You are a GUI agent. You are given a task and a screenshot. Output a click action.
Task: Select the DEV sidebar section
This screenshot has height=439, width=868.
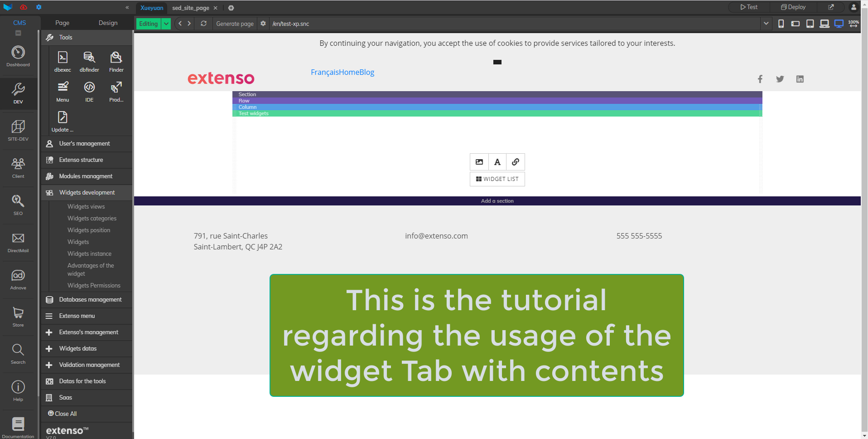point(18,93)
